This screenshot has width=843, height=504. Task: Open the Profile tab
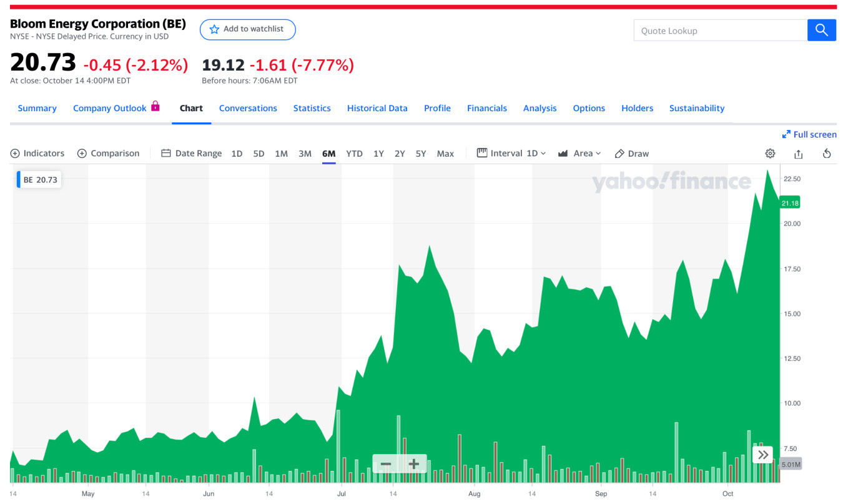click(437, 108)
